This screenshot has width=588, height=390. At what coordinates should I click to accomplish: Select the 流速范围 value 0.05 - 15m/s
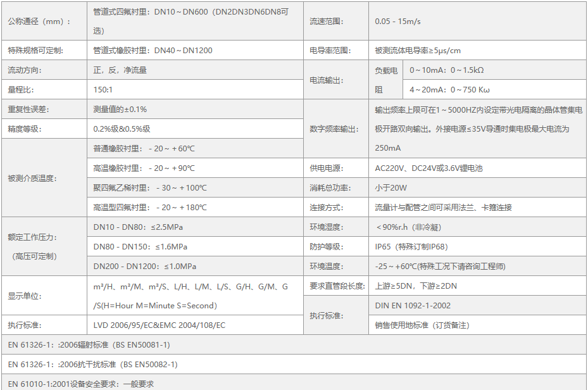[x=397, y=22]
